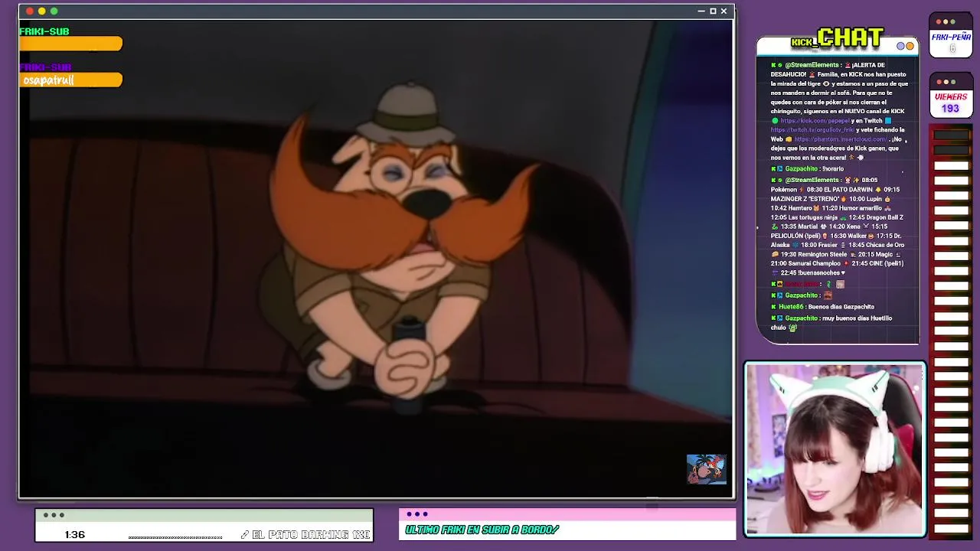Click the empty orange bar under FRIKI-SUB

(x=70, y=44)
